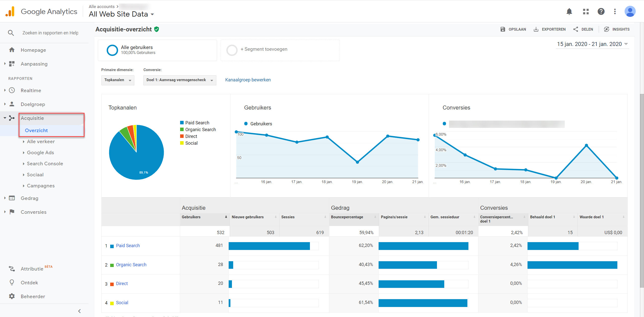Click the blue Paid Search legend swatch
Viewport: 644px width, 317px height.
tap(182, 123)
